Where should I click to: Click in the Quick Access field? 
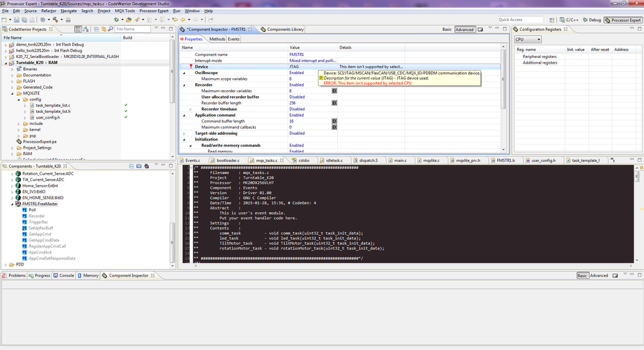[x=520, y=20]
